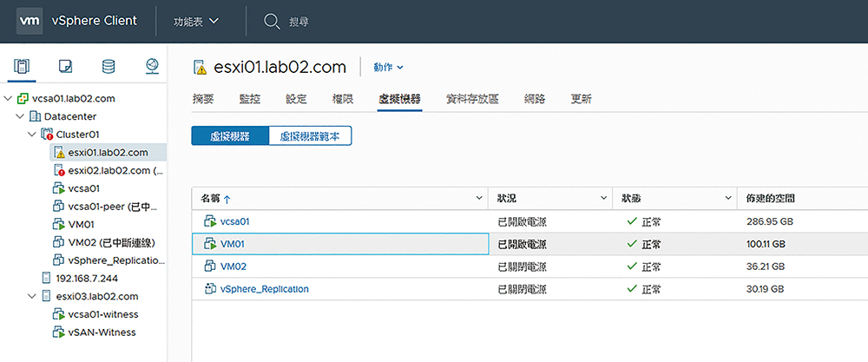
Task: Select the Networking inventory icon
Action: click(x=152, y=67)
